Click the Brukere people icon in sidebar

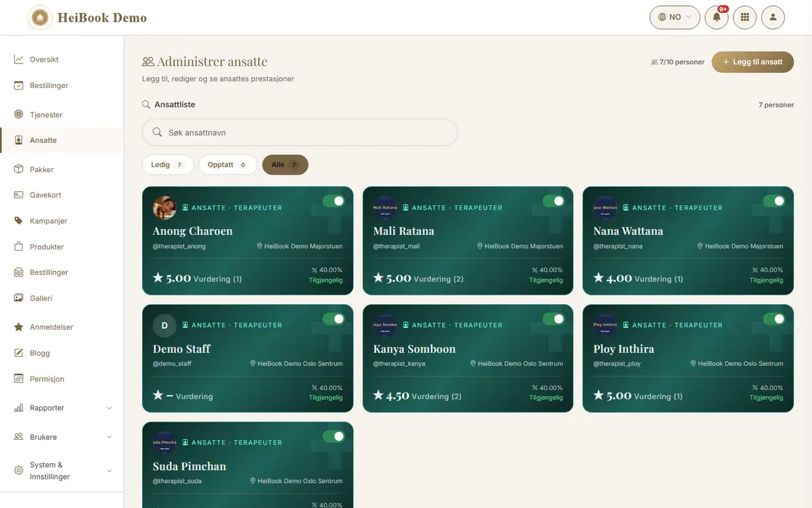[18, 437]
